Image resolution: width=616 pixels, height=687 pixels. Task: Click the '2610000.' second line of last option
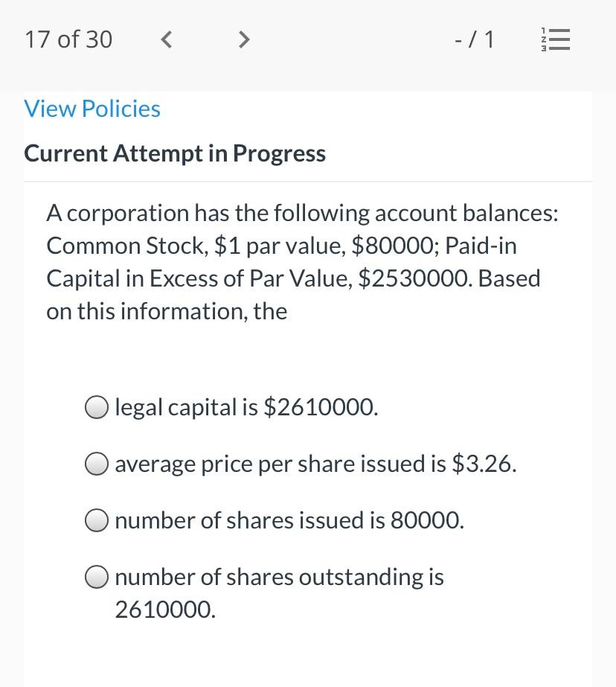point(165,610)
